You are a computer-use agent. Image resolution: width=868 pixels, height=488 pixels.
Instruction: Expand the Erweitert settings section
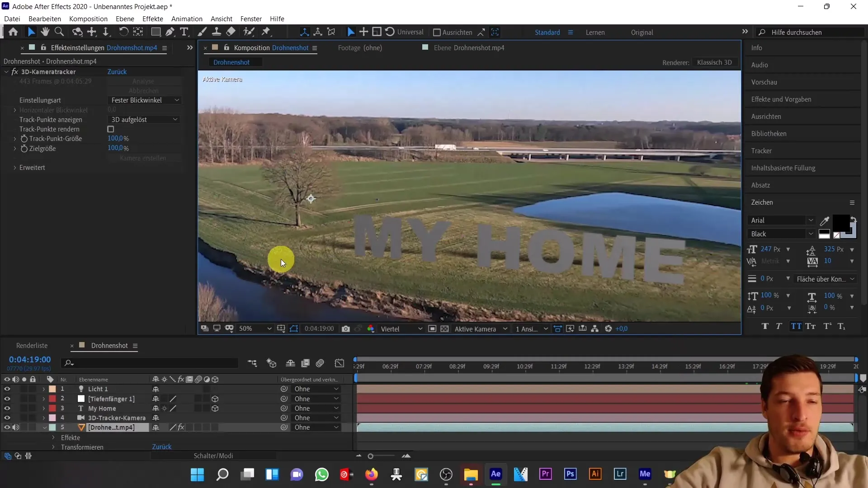14,168
